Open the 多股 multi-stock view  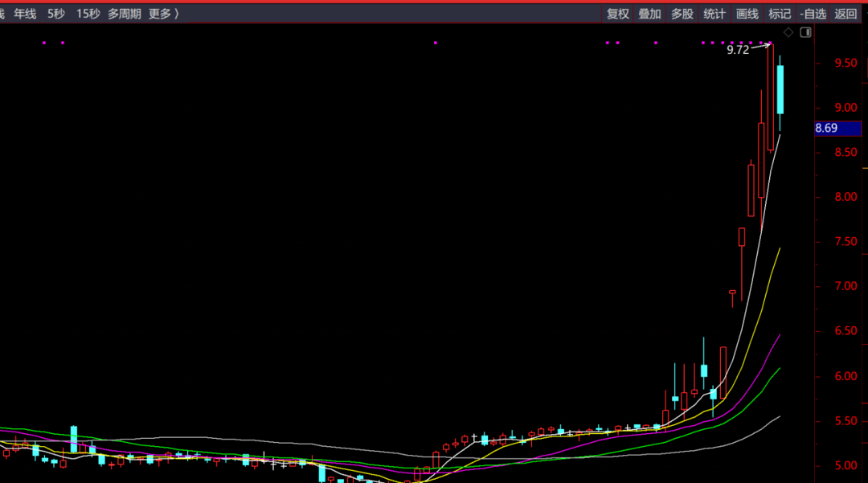682,14
